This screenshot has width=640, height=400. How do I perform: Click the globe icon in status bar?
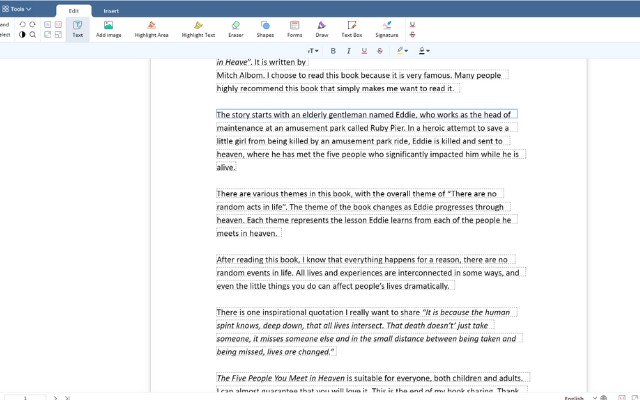point(604,398)
